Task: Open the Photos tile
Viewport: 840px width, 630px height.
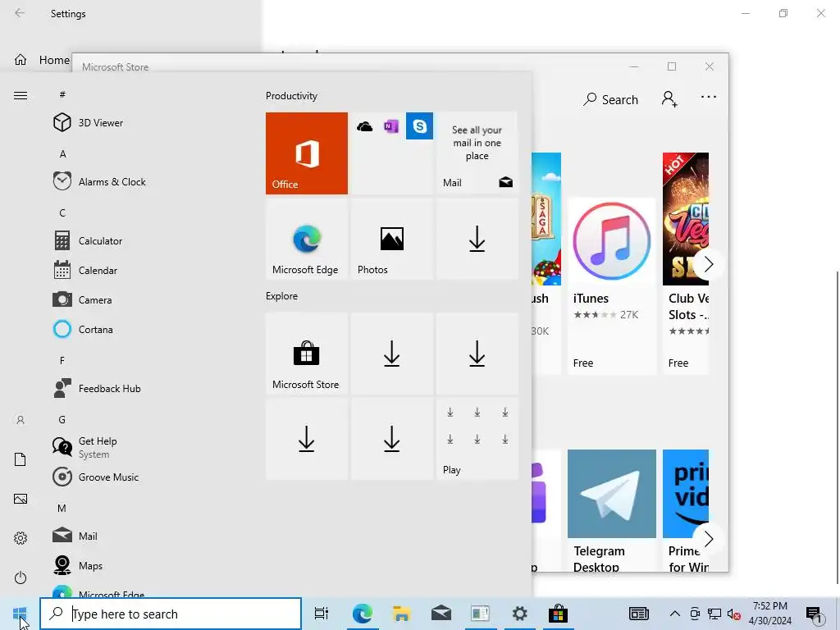Action: pos(391,239)
